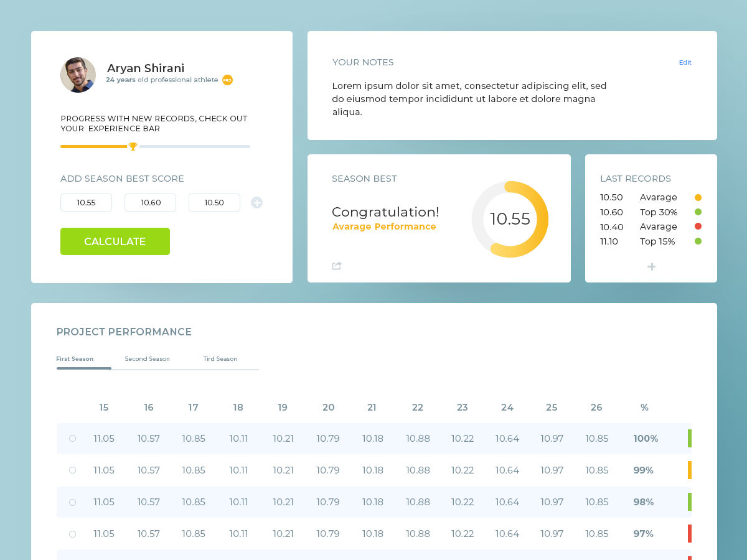Click Aryan Shirani's profile photo
This screenshot has height=560, width=747.
point(78,75)
